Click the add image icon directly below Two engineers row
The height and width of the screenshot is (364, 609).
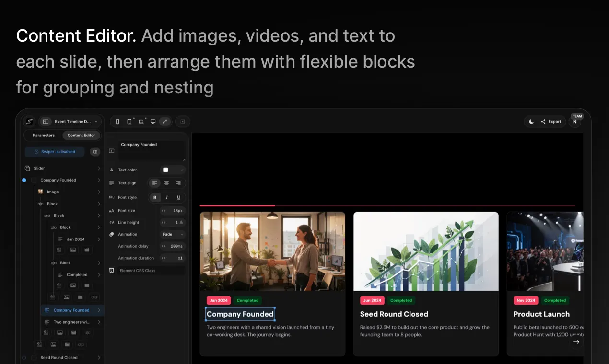[x=60, y=332]
